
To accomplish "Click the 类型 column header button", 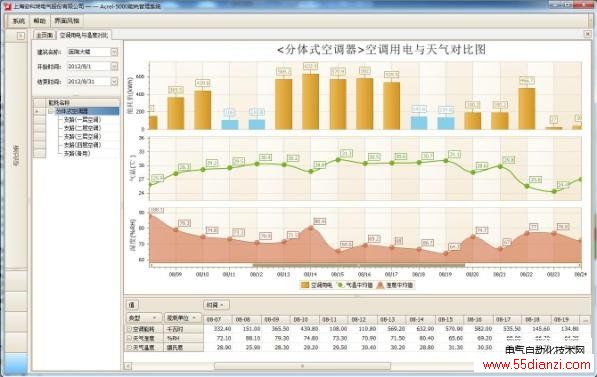I will pyautogui.click(x=144, y=318).
